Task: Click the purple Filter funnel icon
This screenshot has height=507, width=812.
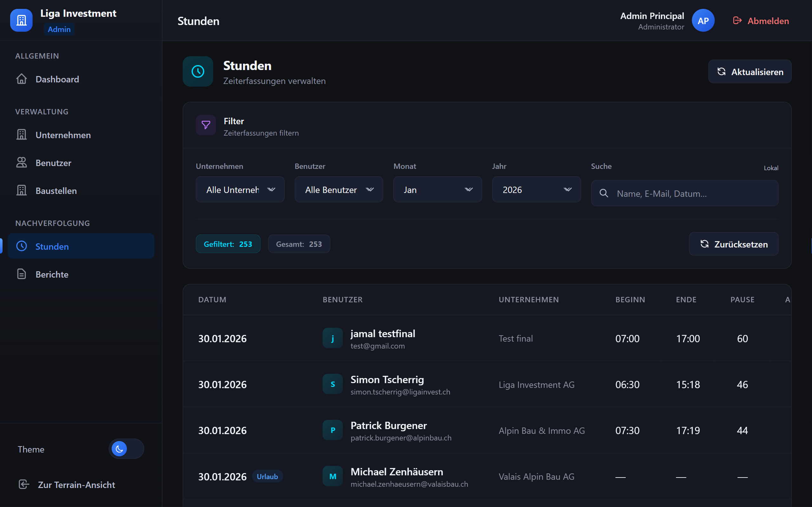Action: [x=206, y=125]
